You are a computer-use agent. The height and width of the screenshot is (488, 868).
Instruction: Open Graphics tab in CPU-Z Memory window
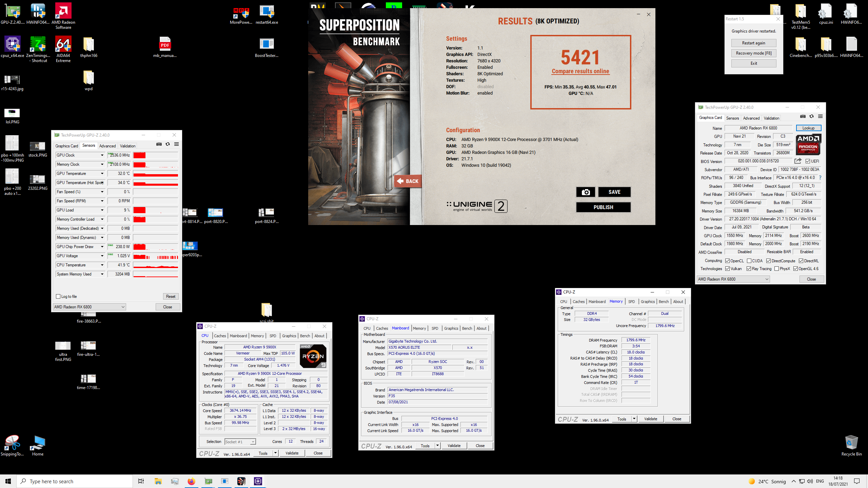click(x=648, y=302)
